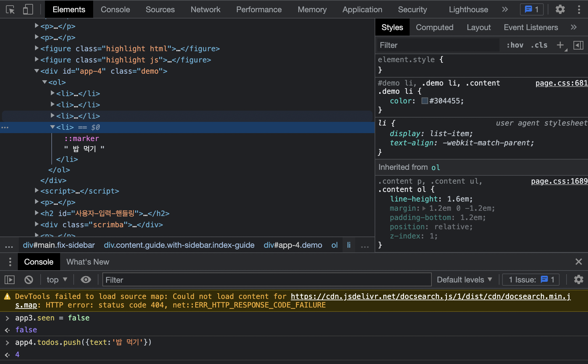Image resolution: width=588 pixels, height=364 pixels.
Task: Open the Application tab
Action: (362, 10)
